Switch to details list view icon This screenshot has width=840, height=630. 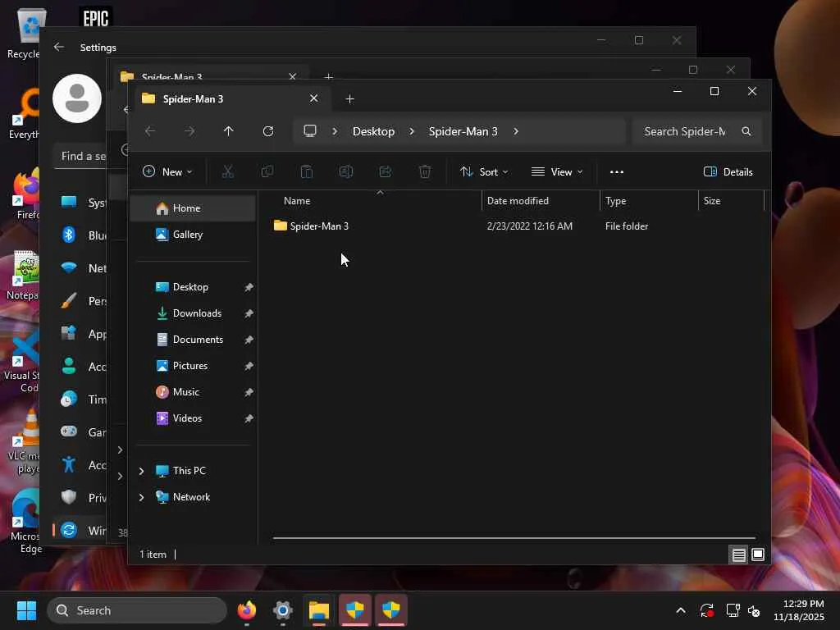739,555
